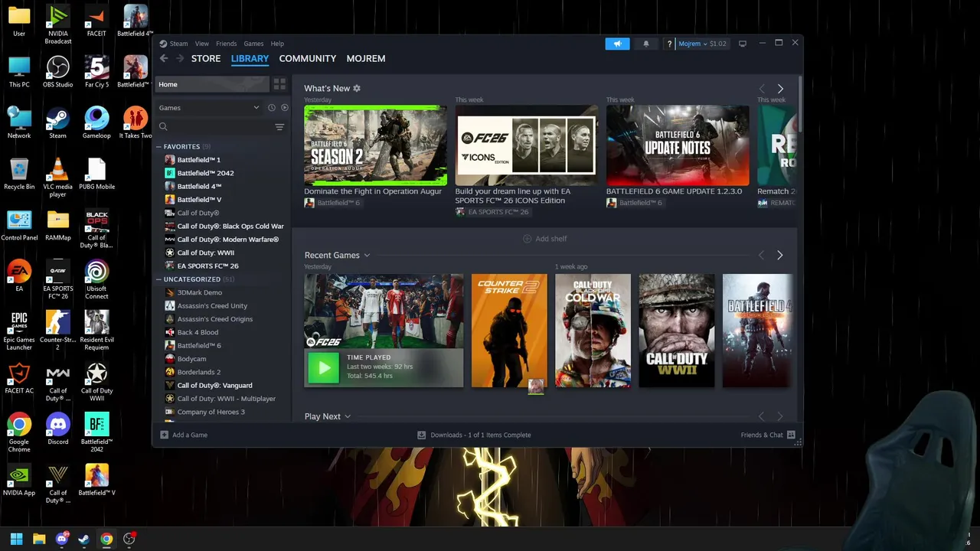Click the Discord taskbar icon
The height and width of the screenshot is (551, 980).
pyautogui.click(x=62, y=539)
